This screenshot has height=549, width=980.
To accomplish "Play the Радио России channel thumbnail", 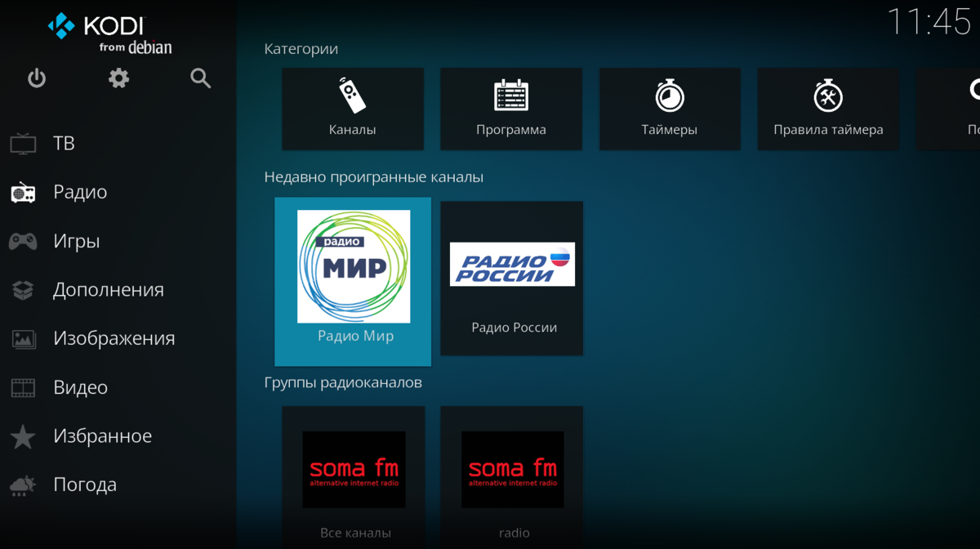I will [512, 264].
